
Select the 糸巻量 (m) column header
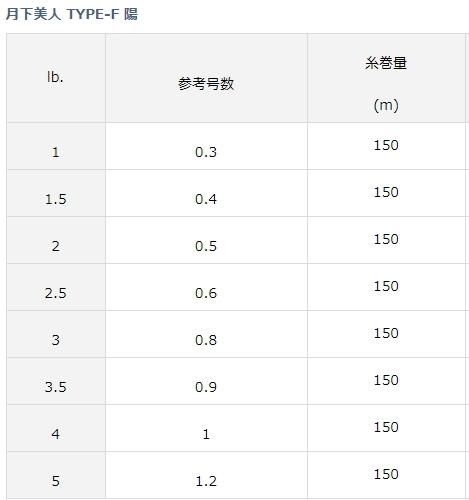click(x=386, y=78)
